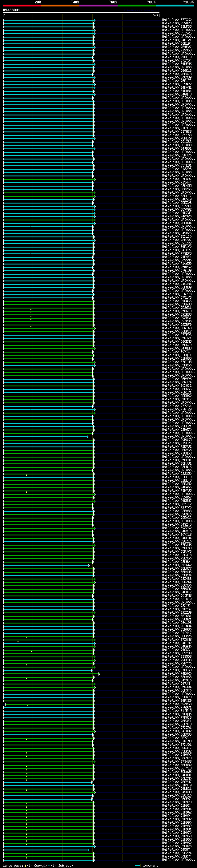Choose the UniRef100_Q12642 hit
The image size is (197, 868).
click(177, 565)
